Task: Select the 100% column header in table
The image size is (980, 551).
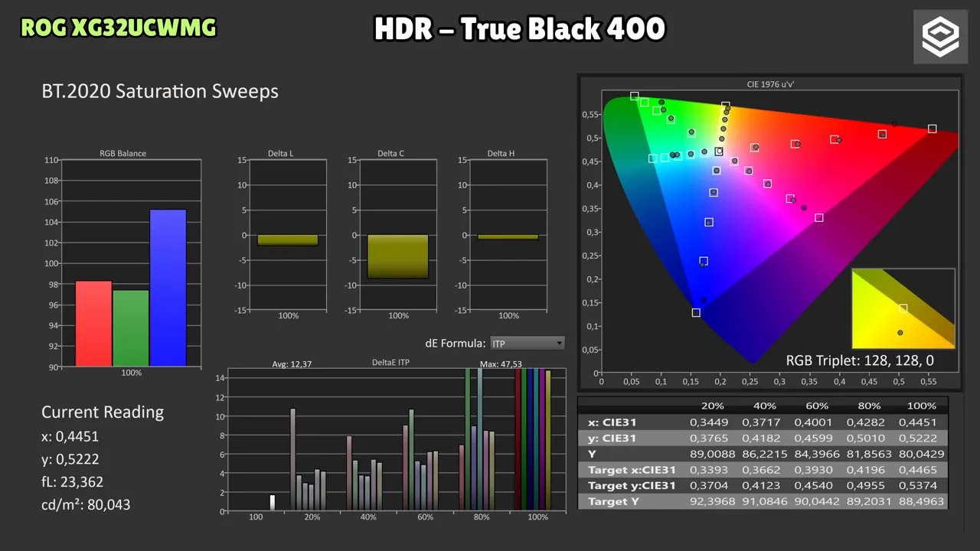Action: point(922,406)
